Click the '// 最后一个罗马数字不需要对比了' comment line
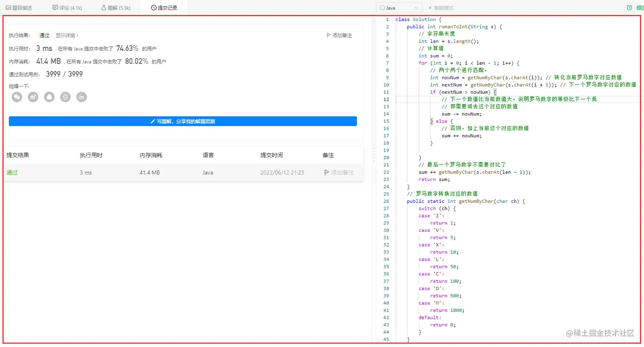Viewport: 644px width, 347px height. pos(462,165)
